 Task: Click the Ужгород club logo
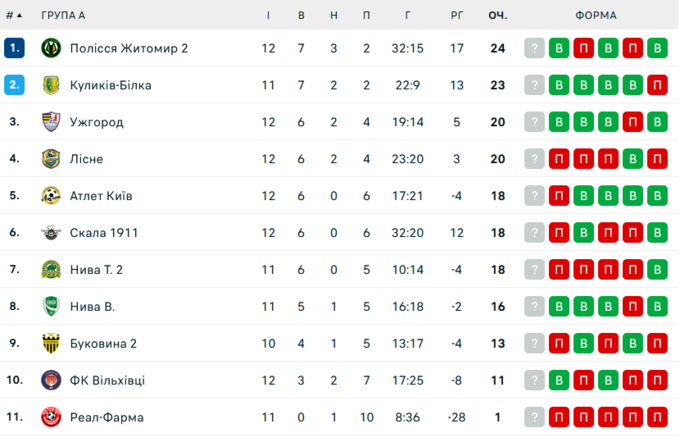pos(51,122)
